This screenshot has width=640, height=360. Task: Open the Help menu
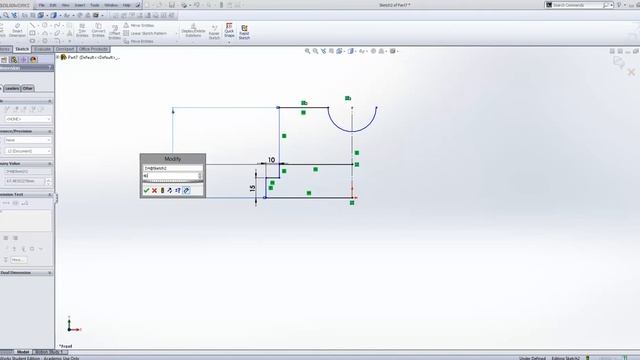click(x=127, y=5)
